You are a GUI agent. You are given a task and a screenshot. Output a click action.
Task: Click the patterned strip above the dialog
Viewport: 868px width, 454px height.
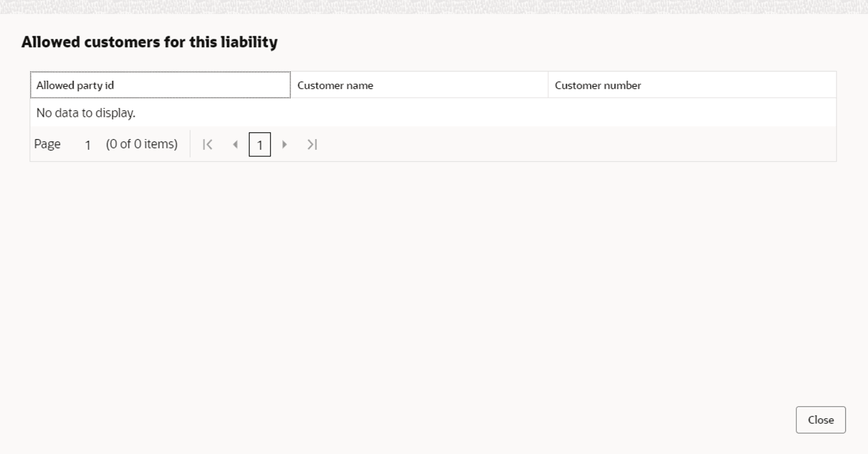tap(434, 7)
